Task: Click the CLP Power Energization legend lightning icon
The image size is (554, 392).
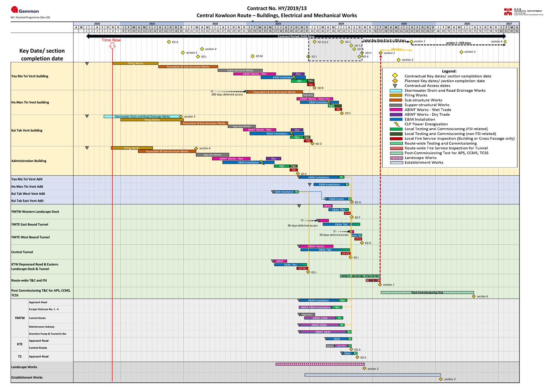Action: pyautogui.click(x=396, y=124)
